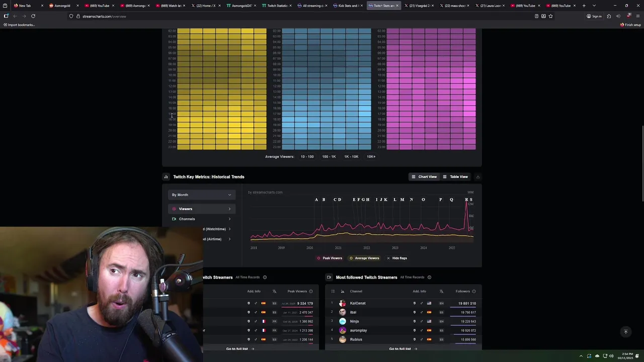
Task: Open info icon beside Most followed All Time Records
Action: click(x=429, y=278)
